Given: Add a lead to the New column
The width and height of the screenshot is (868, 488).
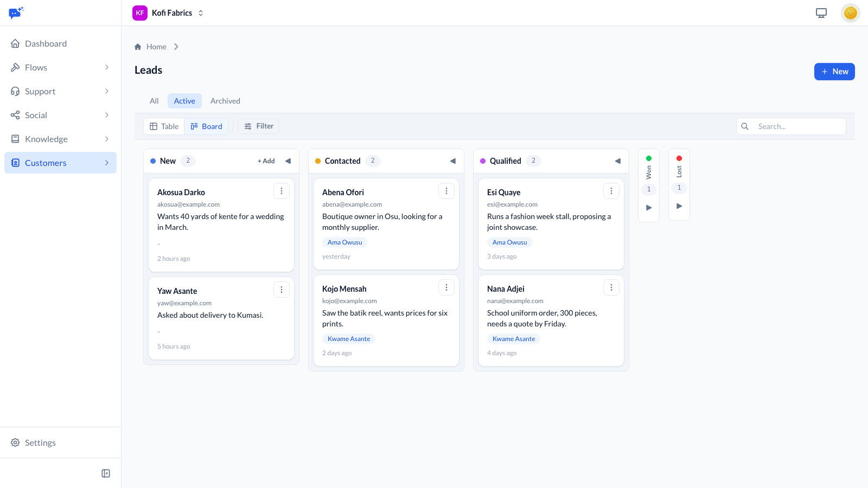Looking at the screenshot, I should [266, 161].
